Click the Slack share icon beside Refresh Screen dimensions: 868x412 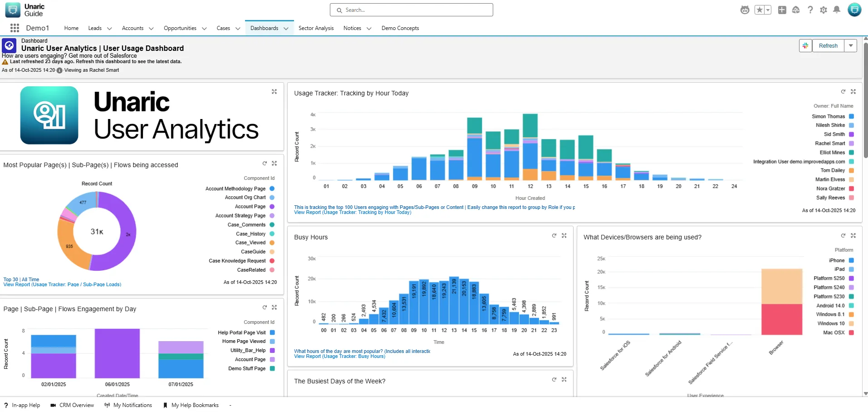point(805,46)
